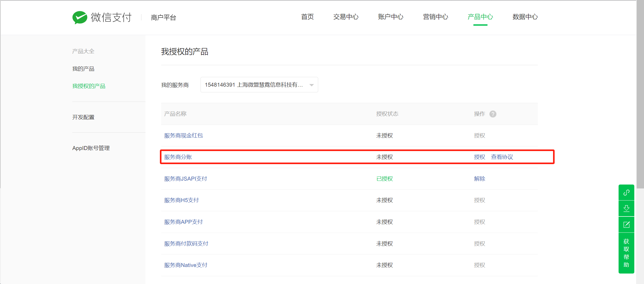Select 我的产品 in sidebar
Image resolution: width=644 pixels, height=284 pixels.
[x=83, y=69]
